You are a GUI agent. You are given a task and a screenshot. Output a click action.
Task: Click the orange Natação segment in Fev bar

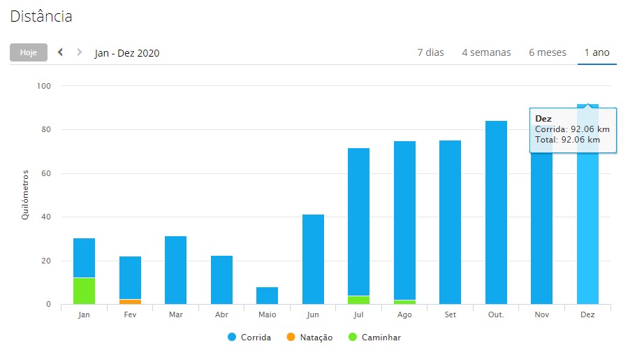pos(130,302)
